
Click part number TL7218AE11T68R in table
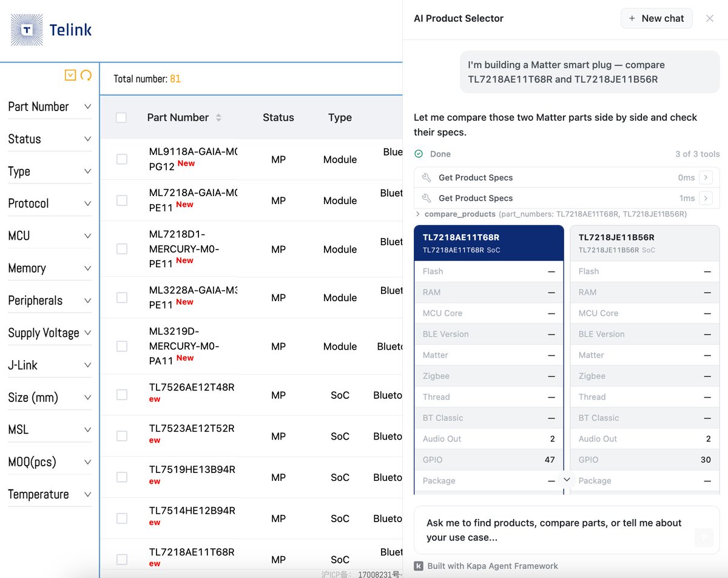coord(192,552)
